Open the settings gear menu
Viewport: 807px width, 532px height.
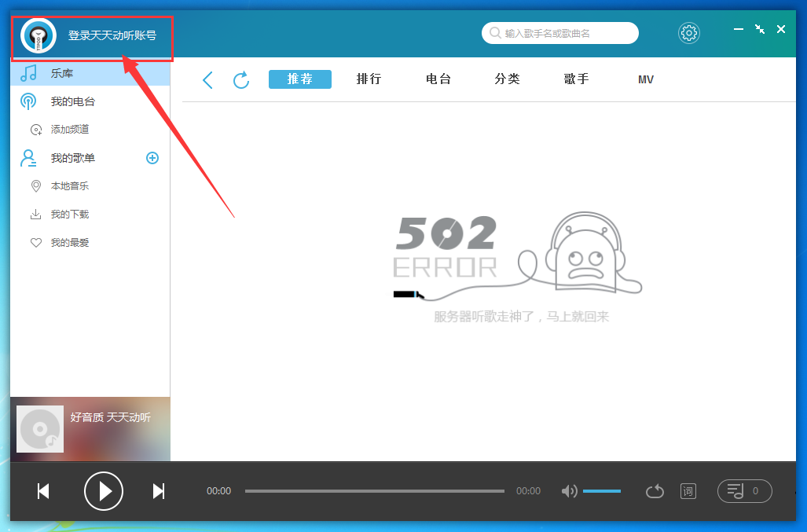[689, 32]
